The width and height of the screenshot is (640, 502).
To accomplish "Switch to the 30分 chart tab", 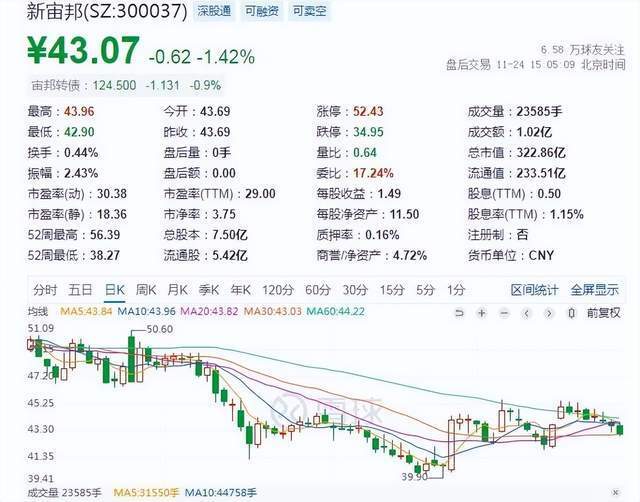I will tap(355, 290).
